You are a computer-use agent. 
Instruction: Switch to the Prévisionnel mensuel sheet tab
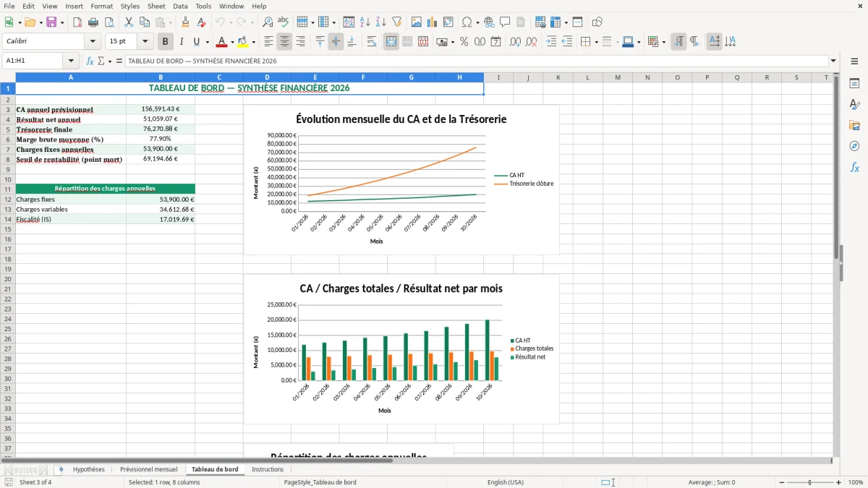148,469
